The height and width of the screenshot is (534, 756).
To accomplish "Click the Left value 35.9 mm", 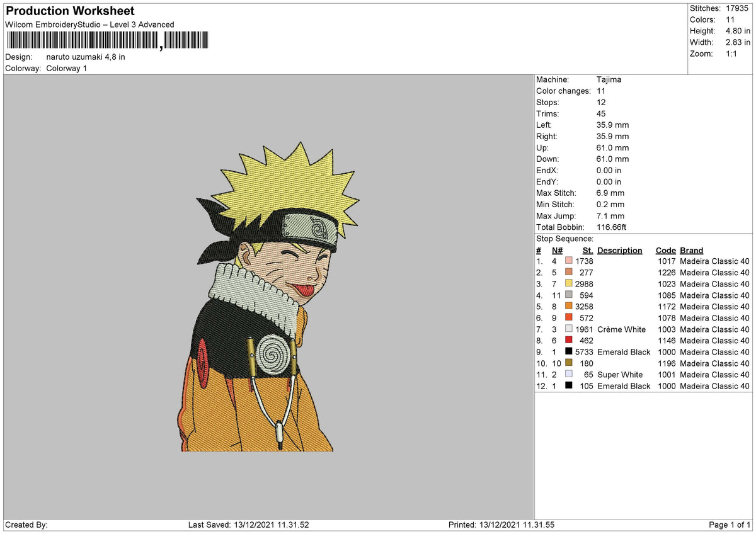I will click(x=612, y=125).
